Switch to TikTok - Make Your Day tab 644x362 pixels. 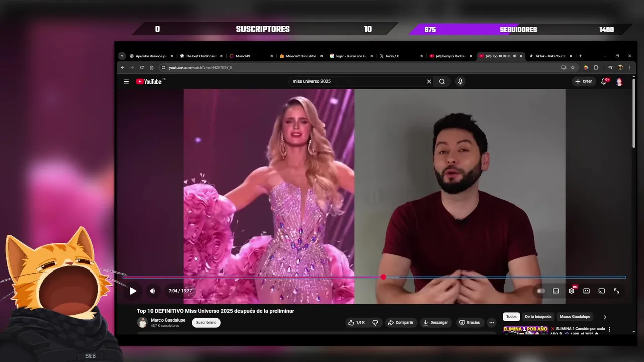551,56
